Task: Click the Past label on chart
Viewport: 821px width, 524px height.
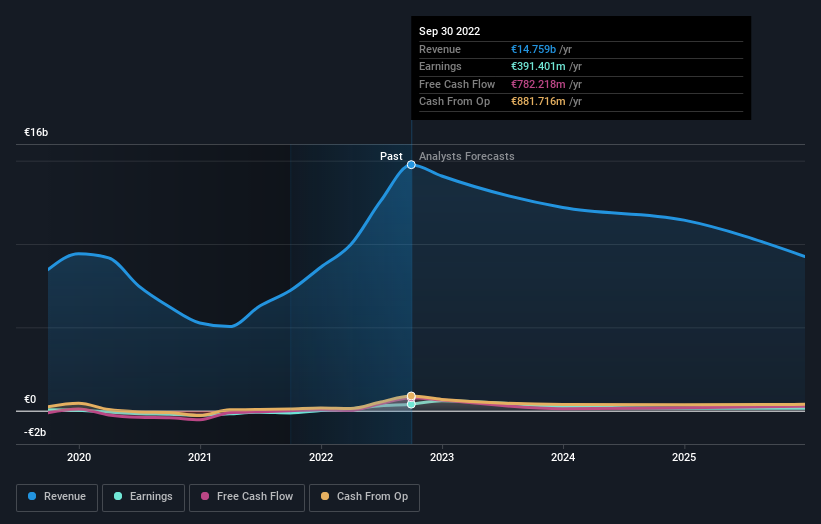Action: [391, 156]
